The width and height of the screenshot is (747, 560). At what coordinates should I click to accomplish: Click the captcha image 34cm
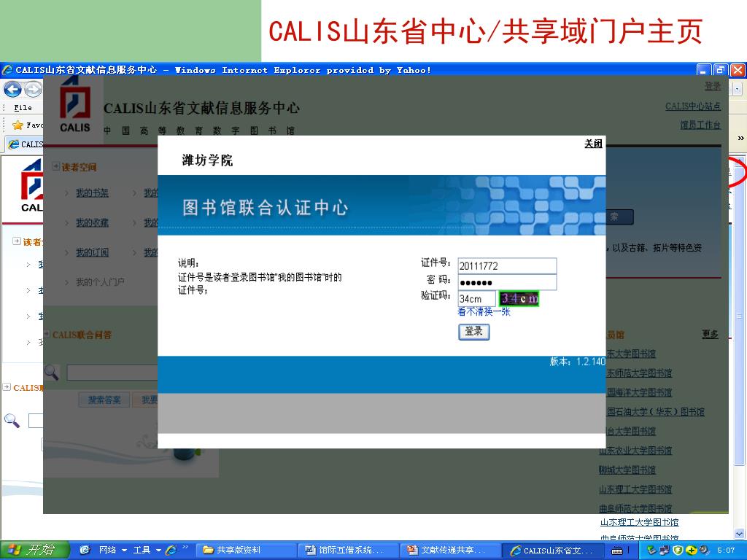click(x=519, y=298)
